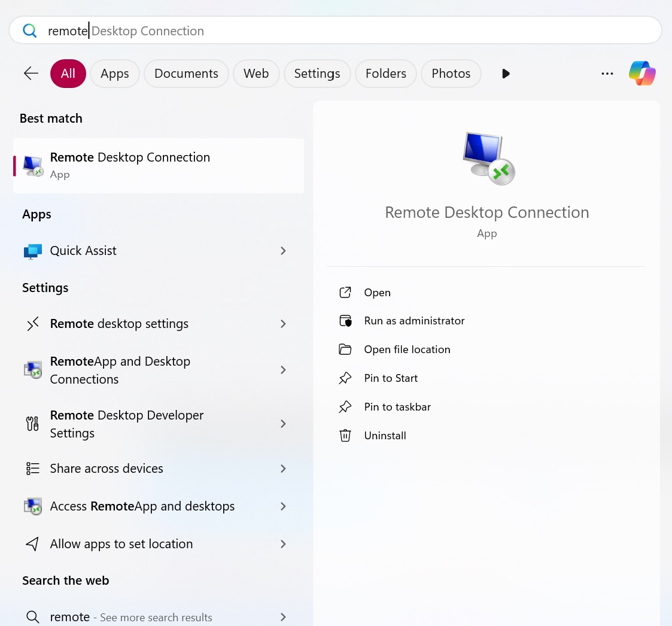Click the Remote Desktop Connection best match icon

33,166
